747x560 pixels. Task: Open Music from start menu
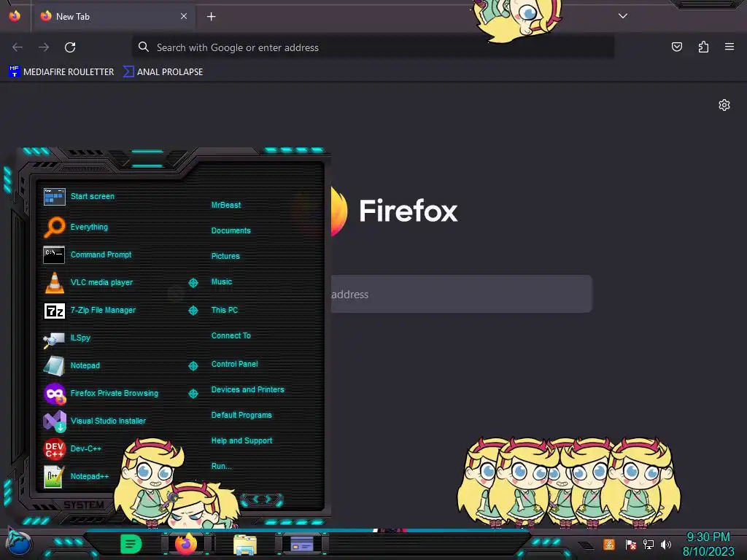222,282
